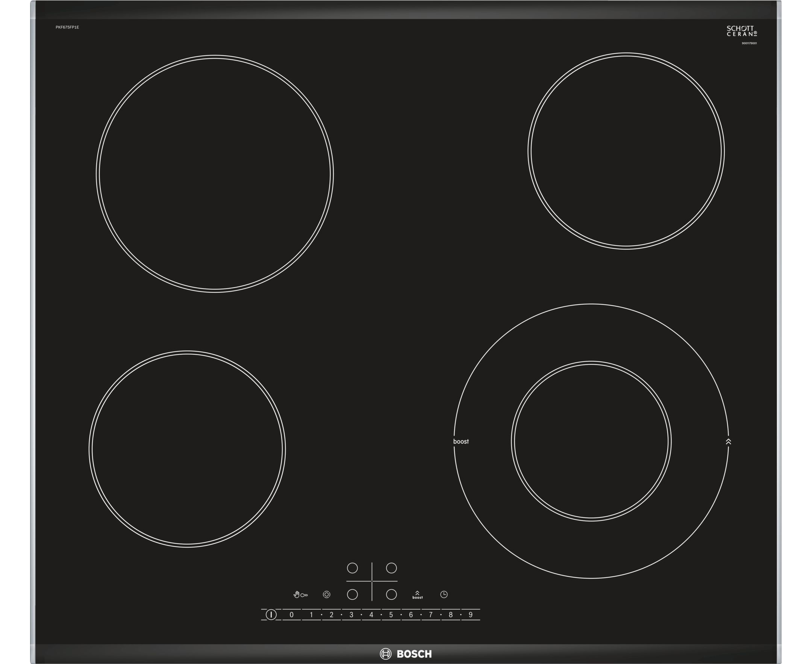The image size is (812, 664).
Task: Tap the Schott Ceran logo
Action: coord(742,31)
